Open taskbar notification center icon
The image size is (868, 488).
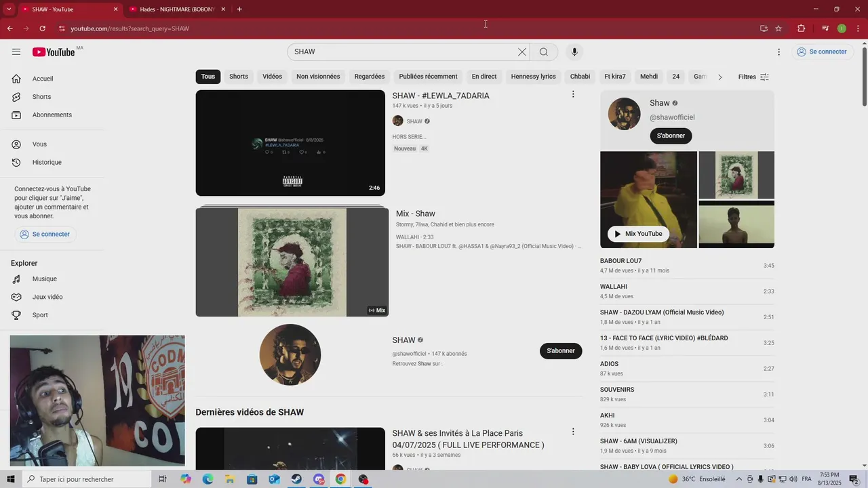pos(854,479)
